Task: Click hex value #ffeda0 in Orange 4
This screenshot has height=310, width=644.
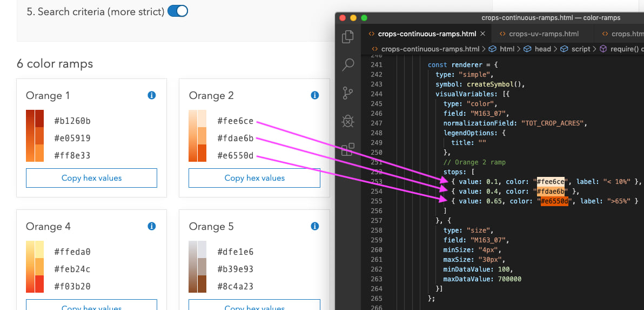Action: pyautogui.click(x=72, y=252)
